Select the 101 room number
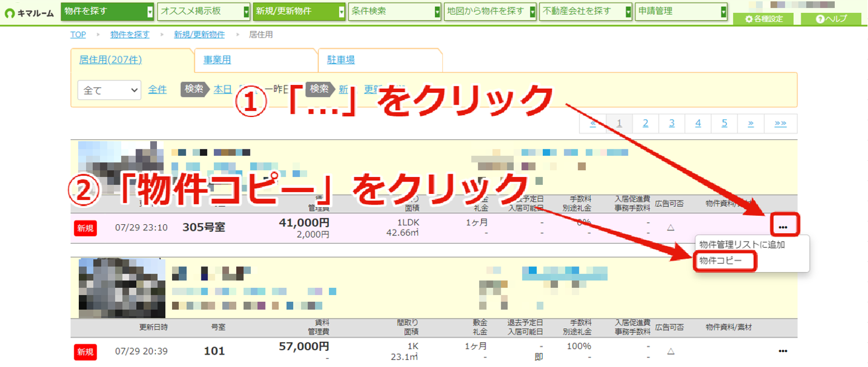This screenshot has width=868, height=367. 214,352
